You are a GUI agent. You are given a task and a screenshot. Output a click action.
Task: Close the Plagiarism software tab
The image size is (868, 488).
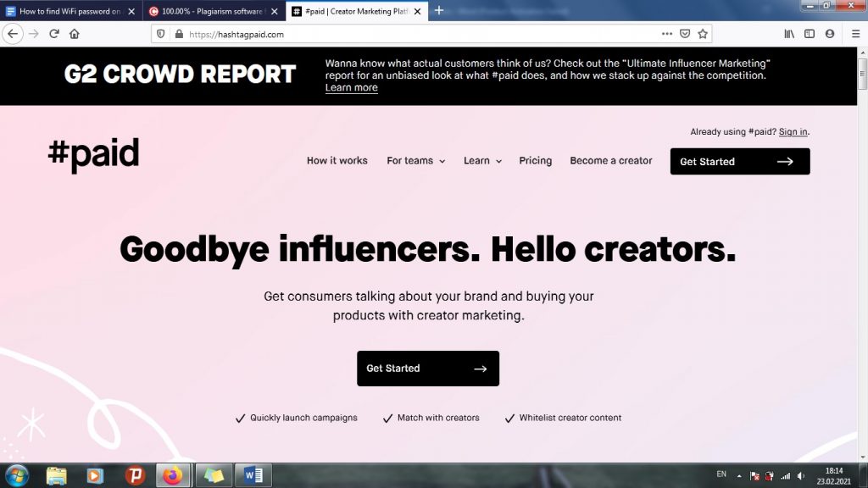tap(275, 11)
